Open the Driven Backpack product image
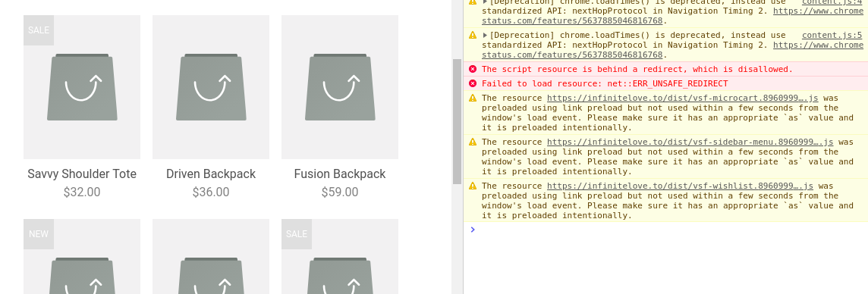The width and height of the screenshot is (868, 294). pos(211,87)
